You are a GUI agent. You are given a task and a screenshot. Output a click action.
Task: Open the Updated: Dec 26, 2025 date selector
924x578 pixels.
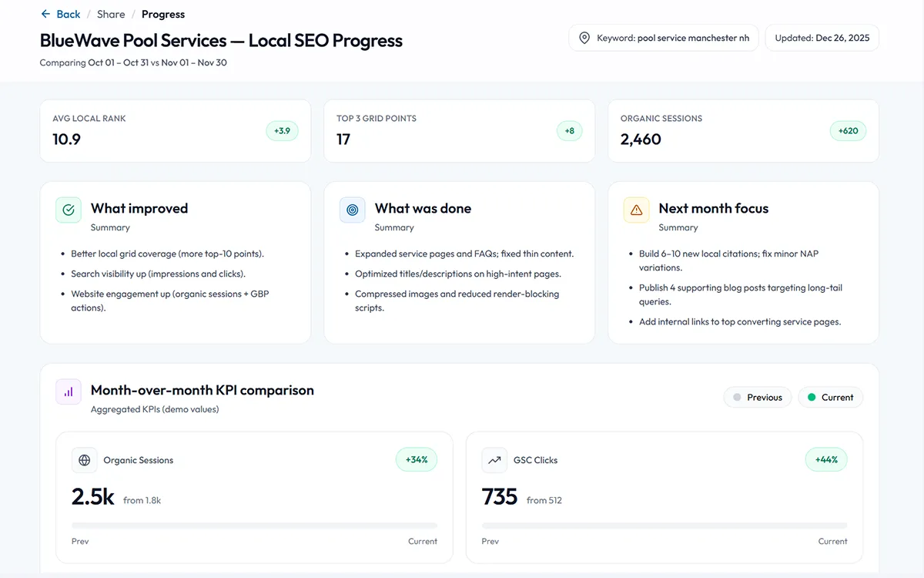tap(822, 37)
